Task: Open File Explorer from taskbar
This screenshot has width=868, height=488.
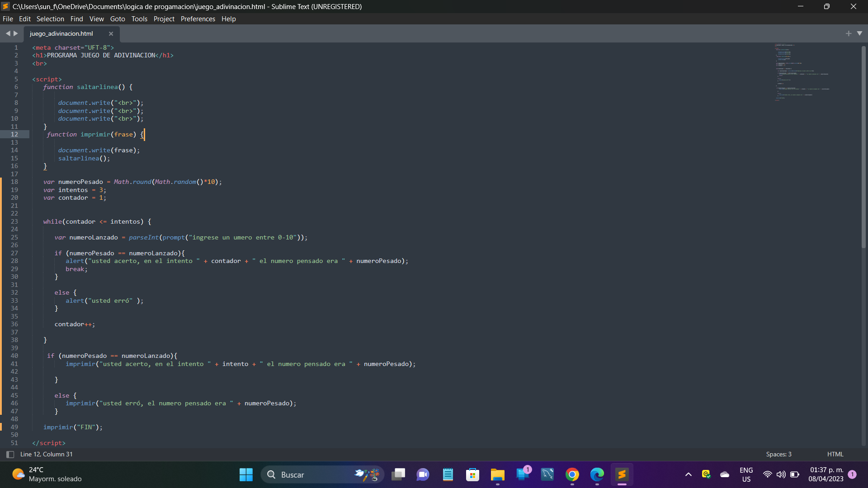Action: (x=497, y=474)
